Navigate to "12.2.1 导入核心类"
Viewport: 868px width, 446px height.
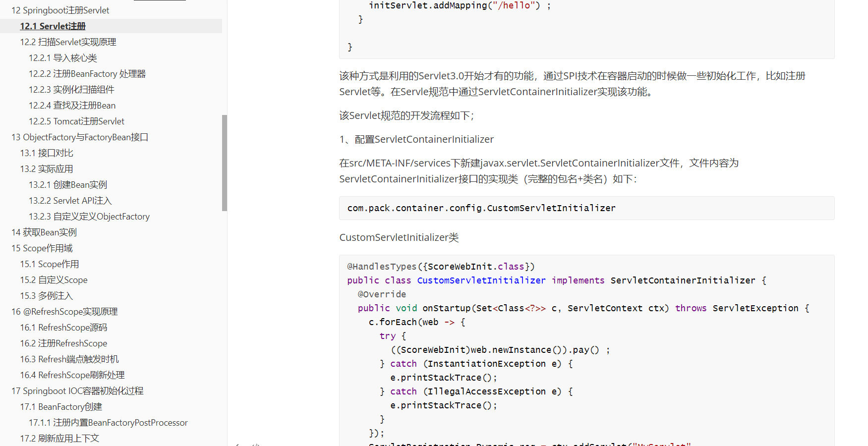(62, 58)
